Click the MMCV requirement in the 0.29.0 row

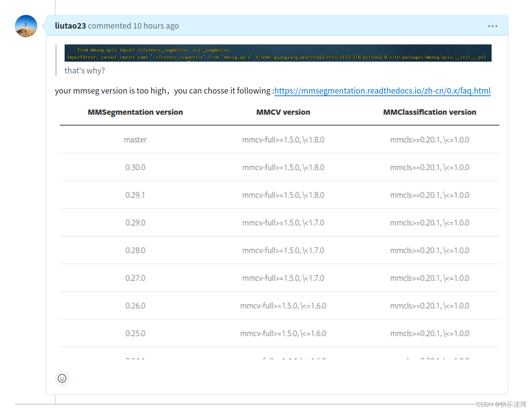pyautogui.click(x=283, y=223)
